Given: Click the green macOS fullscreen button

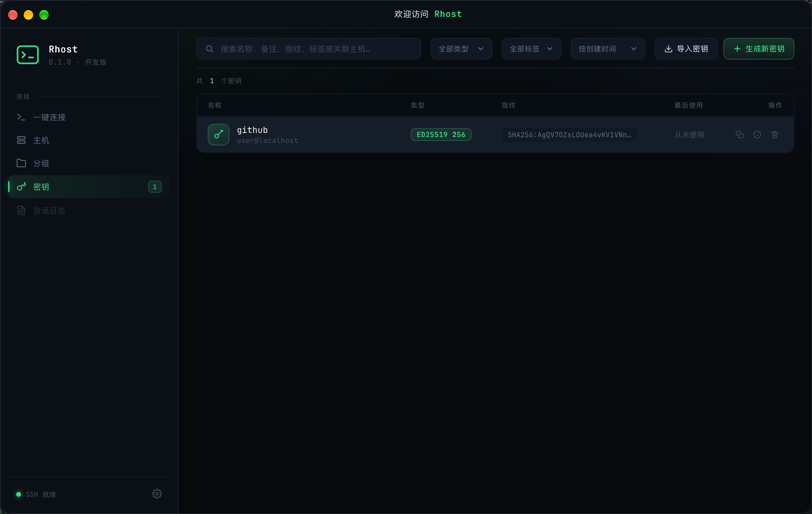Looking at the screenshot, I should [x=44, y=15].
